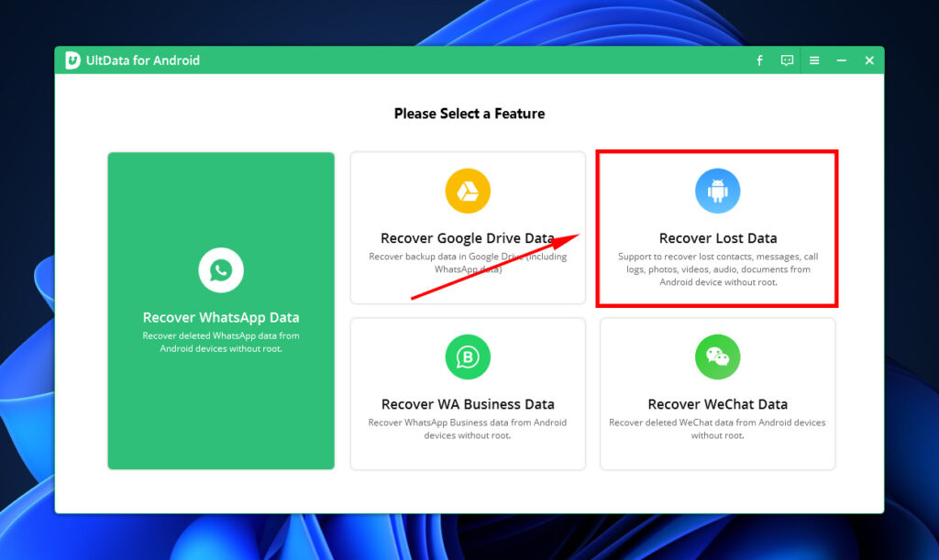Open the Facebook page via the f icon

click(x=758, y=60)
